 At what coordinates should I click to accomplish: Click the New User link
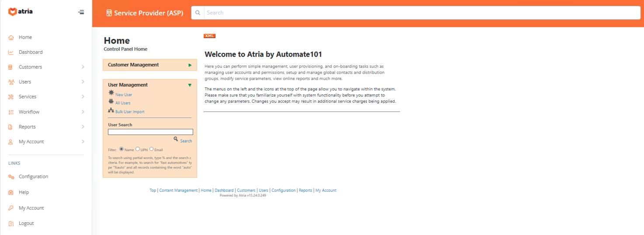pos(124,95)
